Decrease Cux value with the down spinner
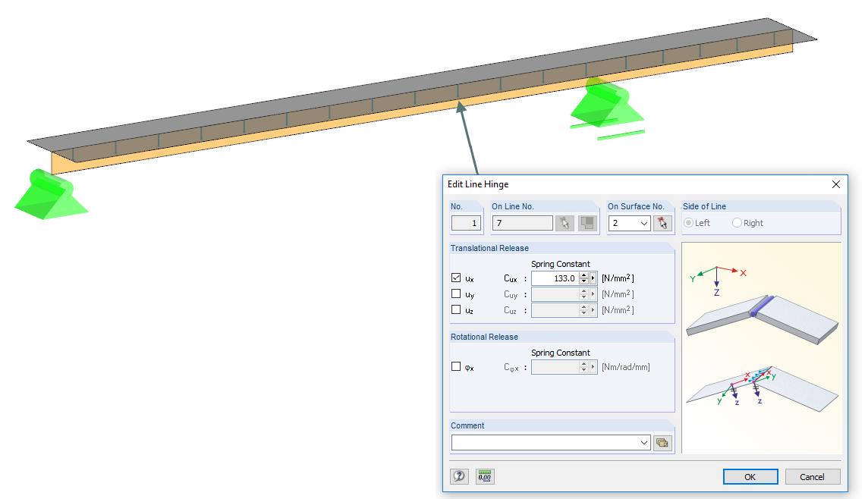Viewport: 868px width, 499px height. point(584,281)
